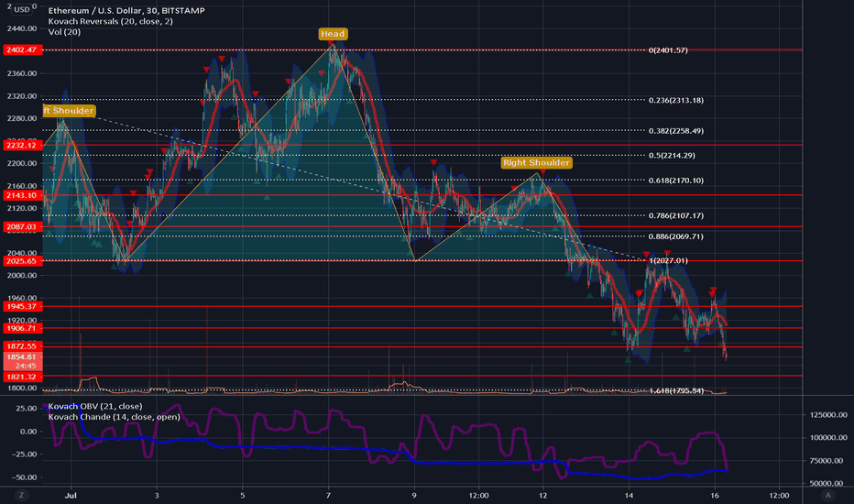854x504 pixels.
Task: Click the Kovach Chande (14, close, open) legend
Action: pos(115,417)
